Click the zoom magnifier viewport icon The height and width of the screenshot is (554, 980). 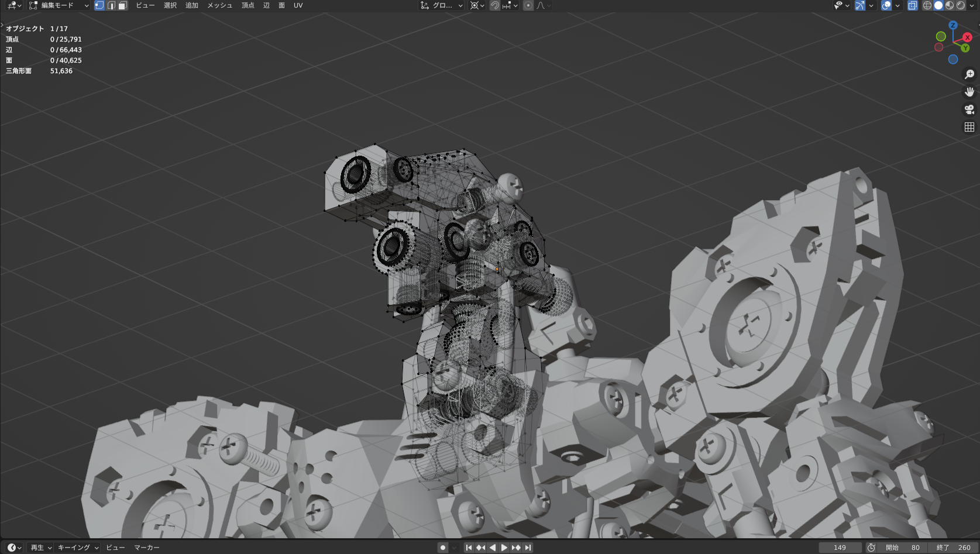tap(969, 74)
